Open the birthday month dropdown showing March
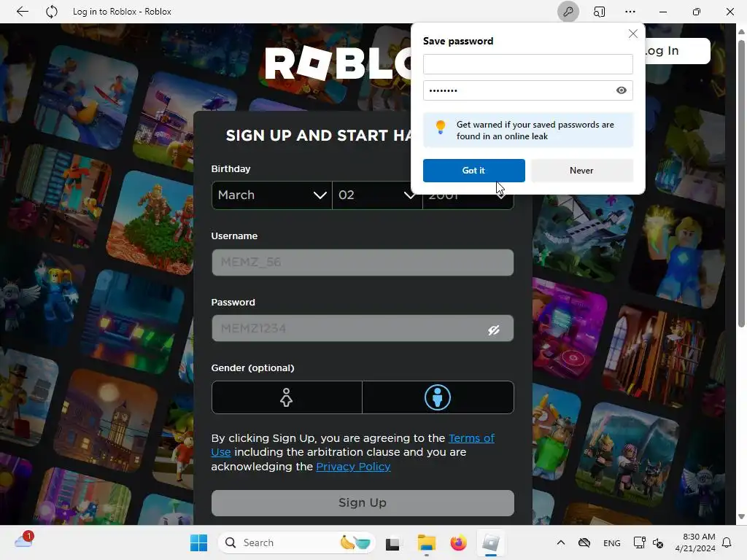The width and height of the screenshot is (747, 560). [271, 195]
